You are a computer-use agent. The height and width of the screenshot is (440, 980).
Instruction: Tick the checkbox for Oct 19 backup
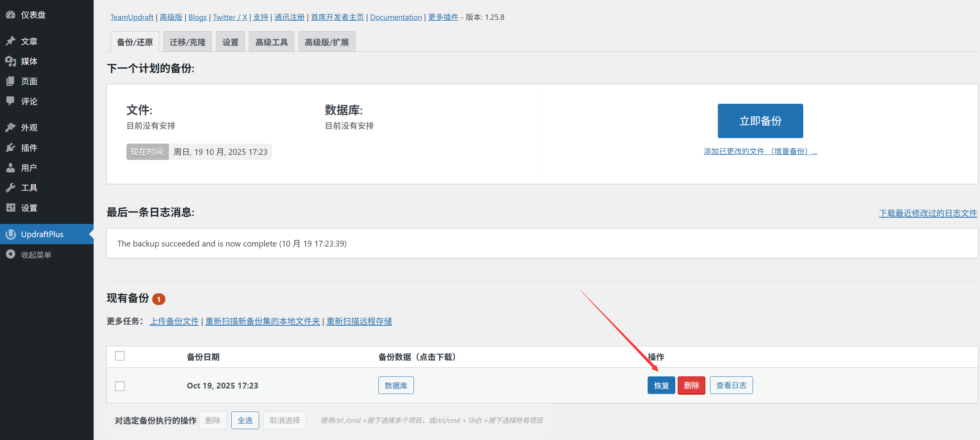click(120, 386)
